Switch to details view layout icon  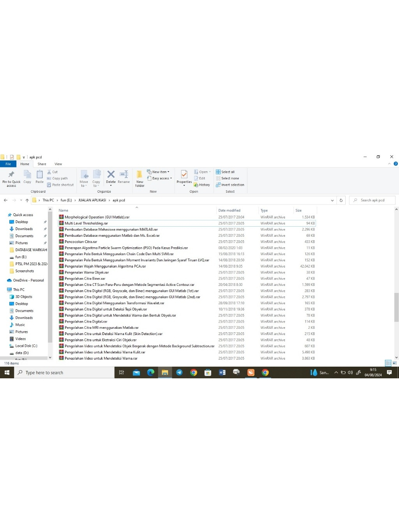tap(388, 363)
